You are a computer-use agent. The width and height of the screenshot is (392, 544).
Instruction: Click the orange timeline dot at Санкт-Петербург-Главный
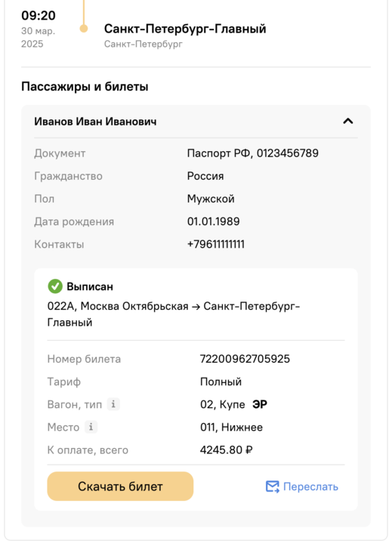84,29
